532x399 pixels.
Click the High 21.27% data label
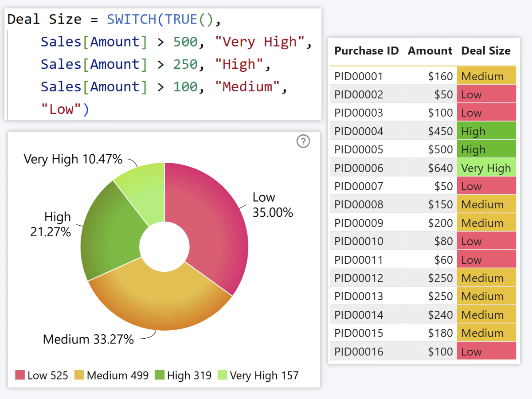click(51, 224)
